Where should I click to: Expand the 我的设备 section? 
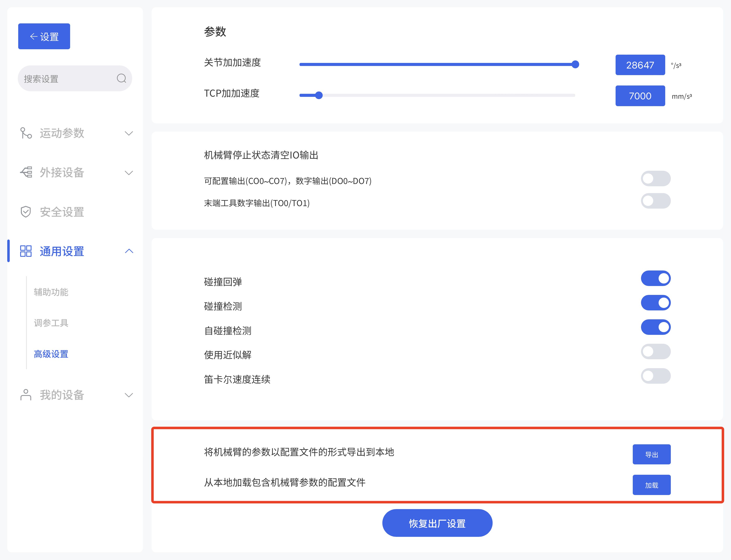[x=129, y=395]
